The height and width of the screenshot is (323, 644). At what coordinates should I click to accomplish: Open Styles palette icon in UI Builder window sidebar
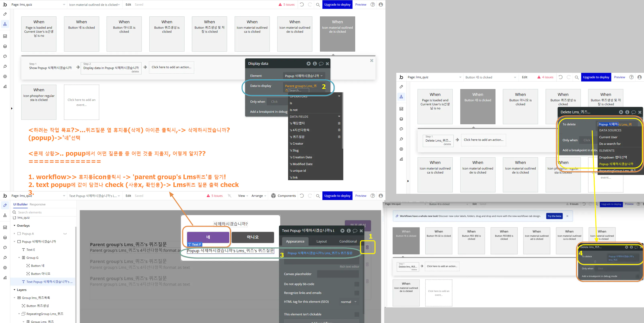pos(5,248)
